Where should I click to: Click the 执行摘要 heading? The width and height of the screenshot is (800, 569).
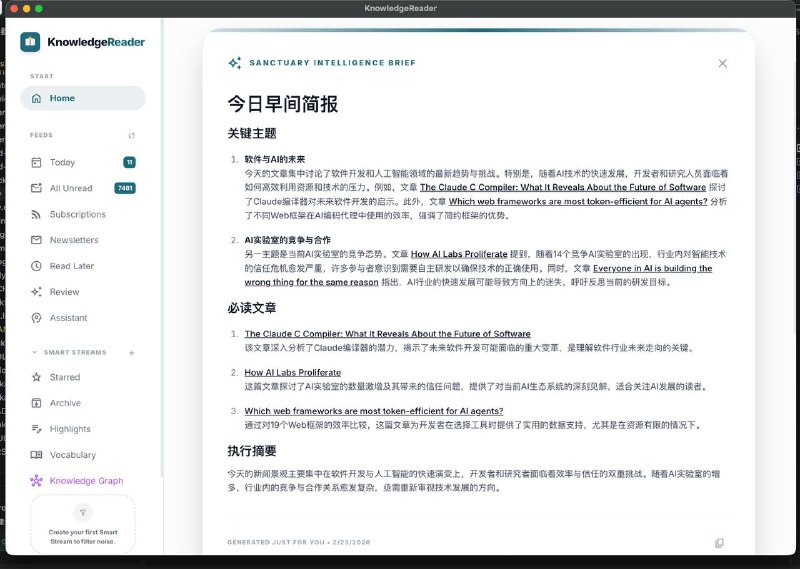(252, 451)
